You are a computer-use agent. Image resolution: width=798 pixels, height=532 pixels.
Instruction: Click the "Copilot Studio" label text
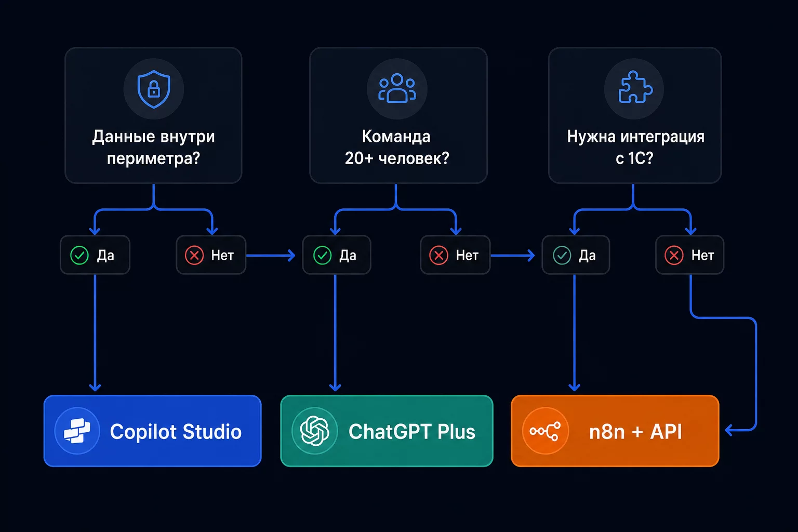pyautogui.click(x=176, y=432)
